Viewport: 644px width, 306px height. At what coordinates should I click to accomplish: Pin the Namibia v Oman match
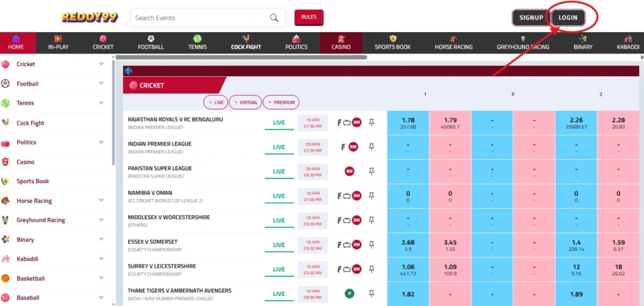(x=371, y=196)
